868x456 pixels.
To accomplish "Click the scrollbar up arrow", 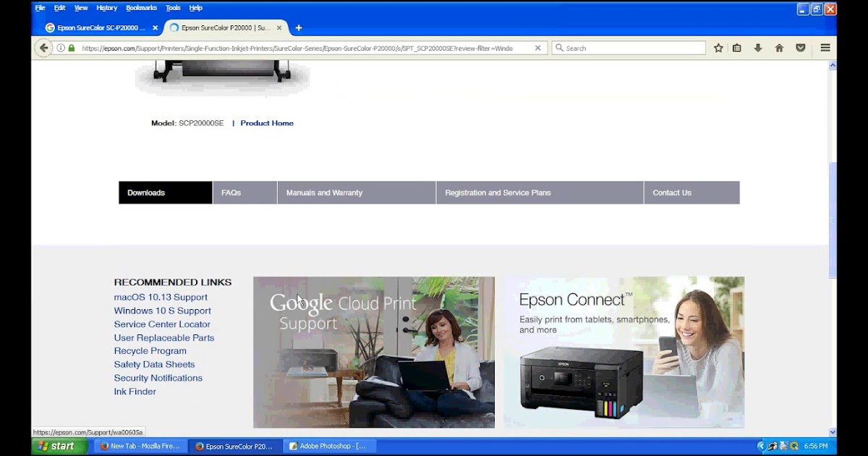I will point(832,65).
